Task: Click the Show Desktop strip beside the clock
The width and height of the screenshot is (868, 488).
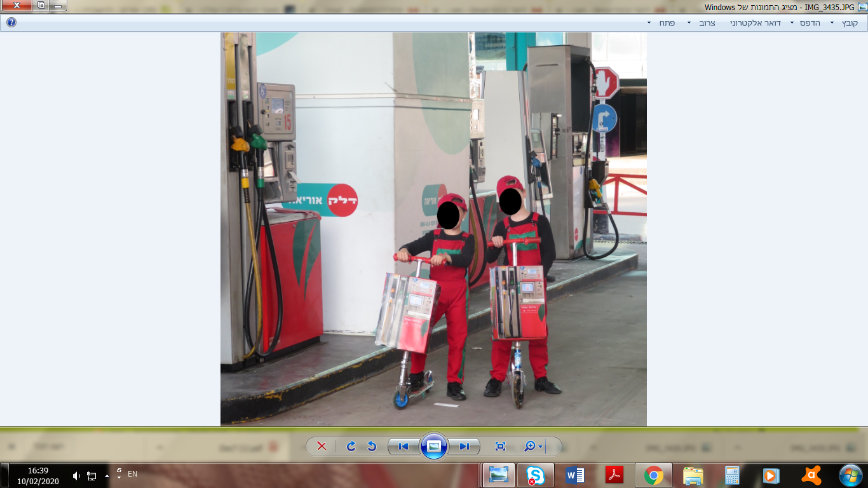Action: point(4,475)
